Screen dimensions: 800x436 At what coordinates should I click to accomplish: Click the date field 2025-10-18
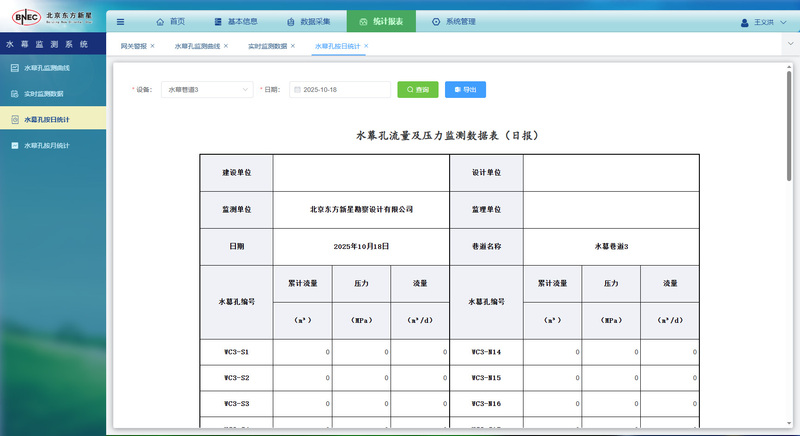[x=340, y=90]
